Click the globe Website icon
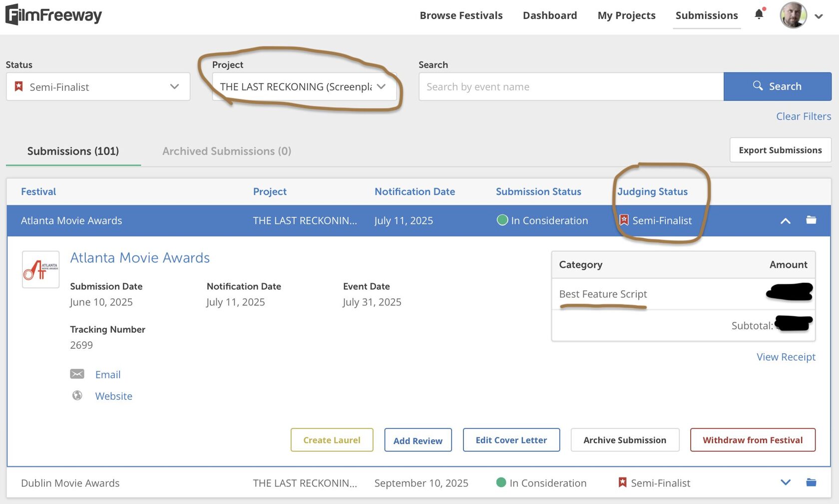This screenshot has width=839, height=504. pyautogui.click(x=77, y=396)
